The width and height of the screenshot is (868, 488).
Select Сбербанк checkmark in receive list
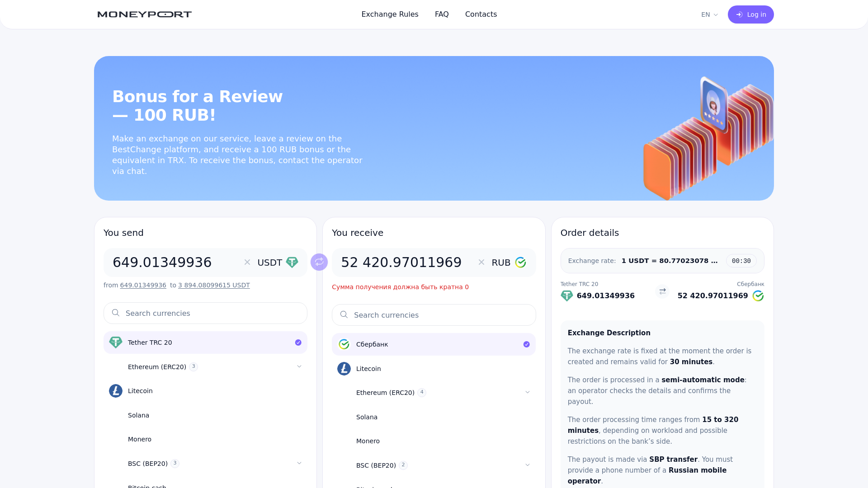(x=527, y=344)
